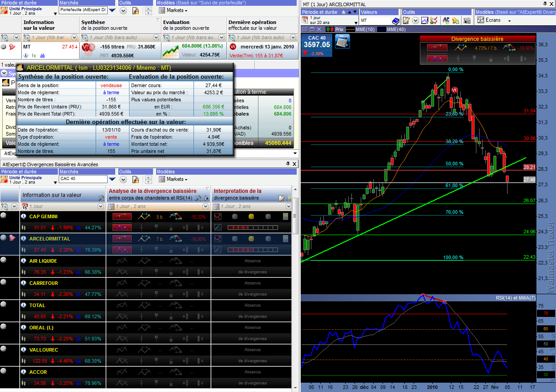Open the calculator icon beside CAC 40
The width and height of the screenshot is (556, 392).
coord(342,41)
